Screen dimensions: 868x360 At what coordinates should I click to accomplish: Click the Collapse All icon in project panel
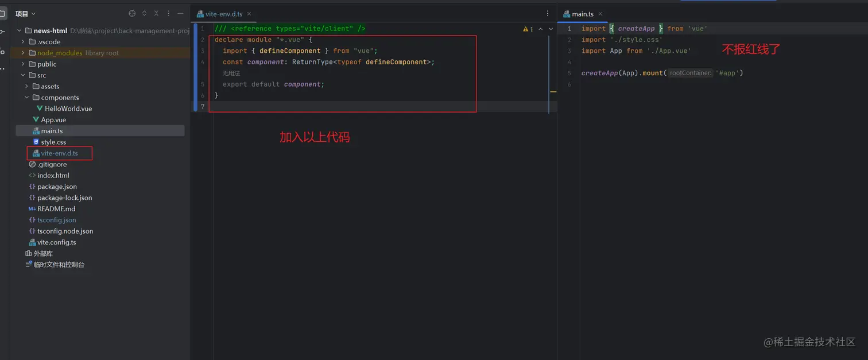pyautogui.click(x=156, y=13)
